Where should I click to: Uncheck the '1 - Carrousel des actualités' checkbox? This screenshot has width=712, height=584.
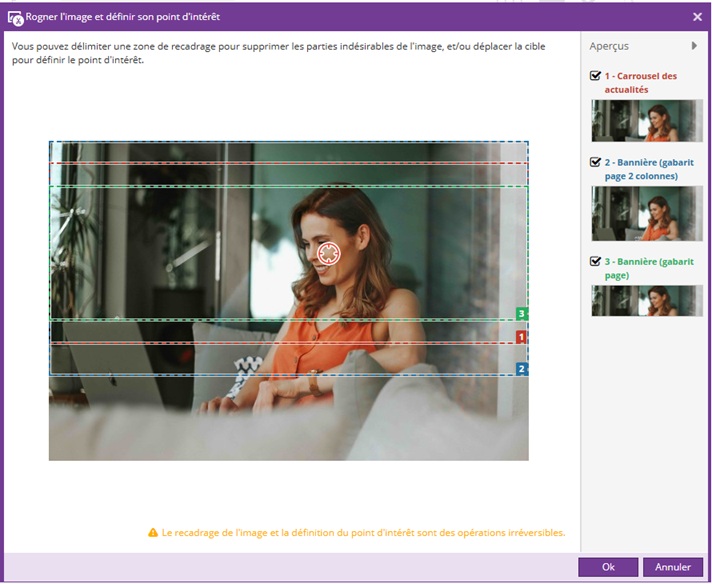(595, 76)
